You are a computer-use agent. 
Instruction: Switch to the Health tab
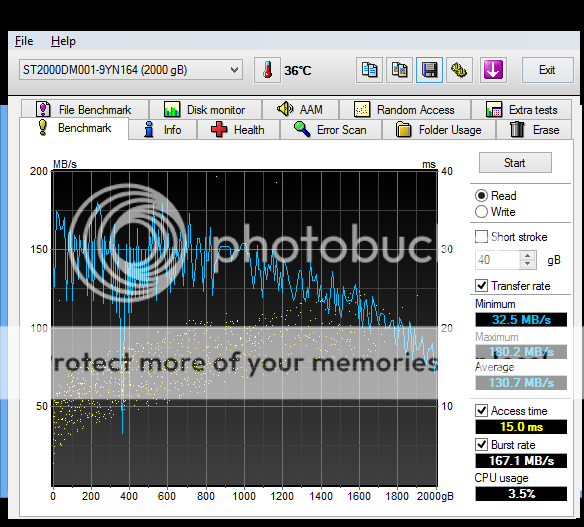238,130
